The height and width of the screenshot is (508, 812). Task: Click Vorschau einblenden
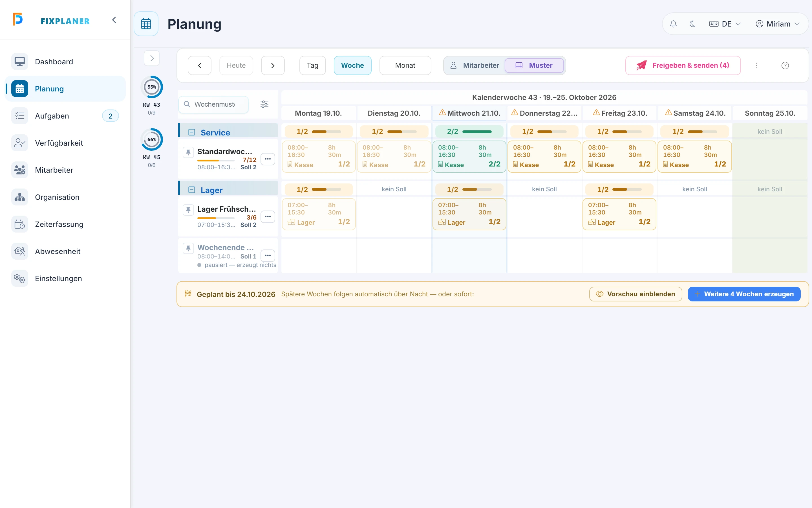click(636, 294)
